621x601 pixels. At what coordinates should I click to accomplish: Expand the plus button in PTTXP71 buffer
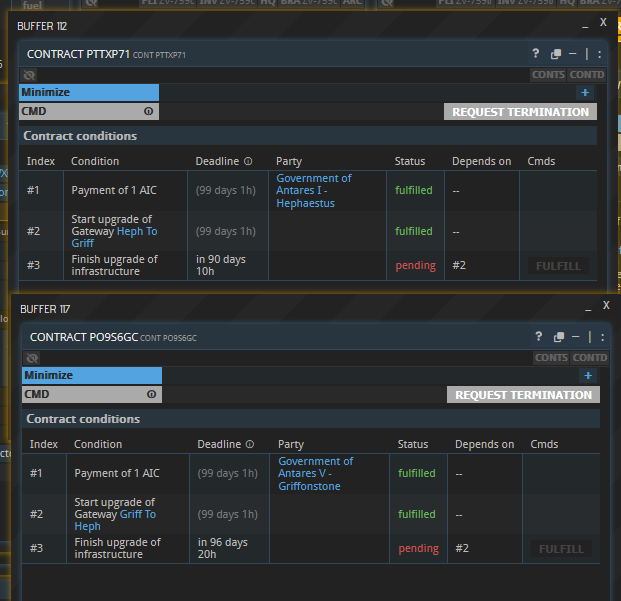tap(585, 92)
